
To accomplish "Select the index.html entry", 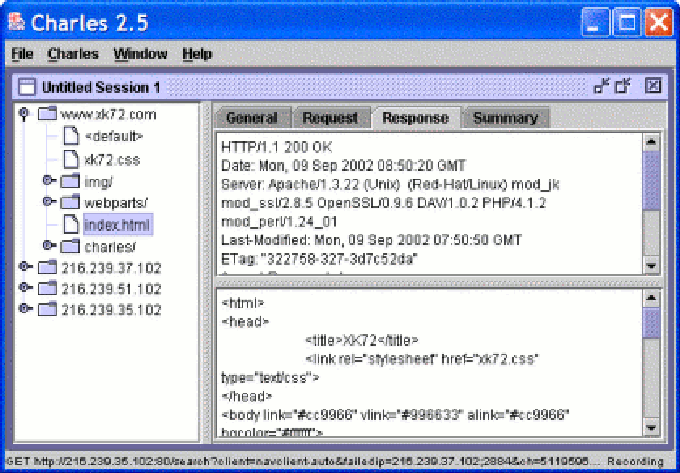I will coord(118,225).
